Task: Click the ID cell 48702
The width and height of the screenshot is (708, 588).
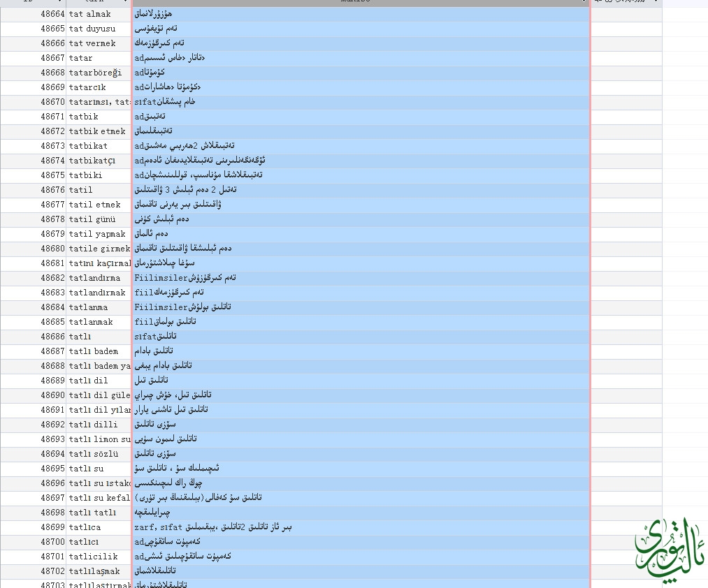Action: click(x=34, y=571)
